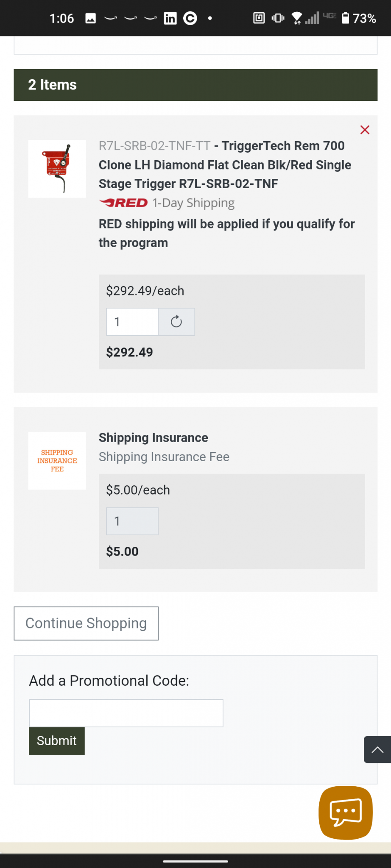Open the TriggerTech trigger product thumbnail
This screenshot has width=391, height=868.
(x=57, y=169)
